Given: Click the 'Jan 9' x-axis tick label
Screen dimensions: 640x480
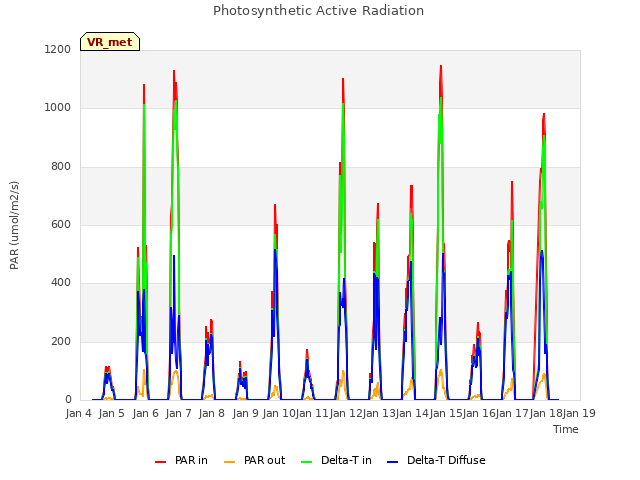Looking at the screenshot, I should click(245, 413).
